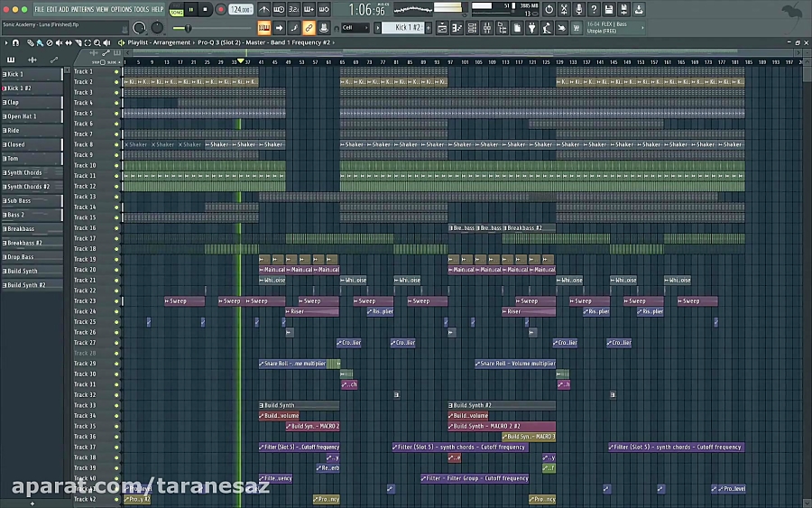The width and height of the screenshot is (812, 508).
Task: Open the EDIT menu
Action: [51, 9]
